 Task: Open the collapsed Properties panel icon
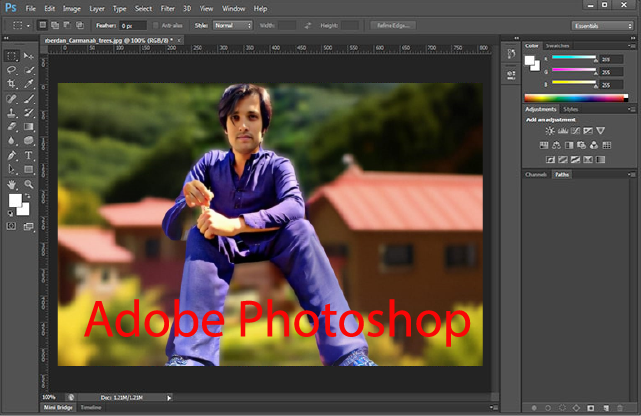tap(511, 75)
